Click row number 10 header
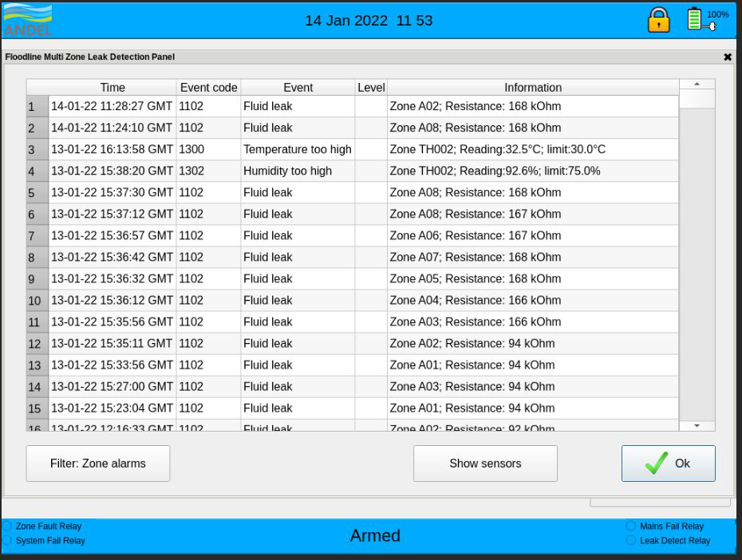This screenshot has width=742, height=560. click(x=34, y=302)
